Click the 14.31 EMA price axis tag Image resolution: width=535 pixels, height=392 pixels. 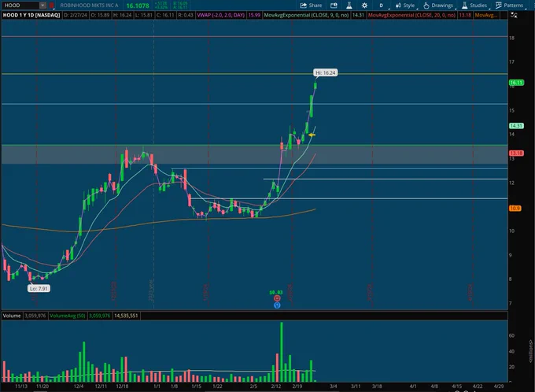[516, 126]
